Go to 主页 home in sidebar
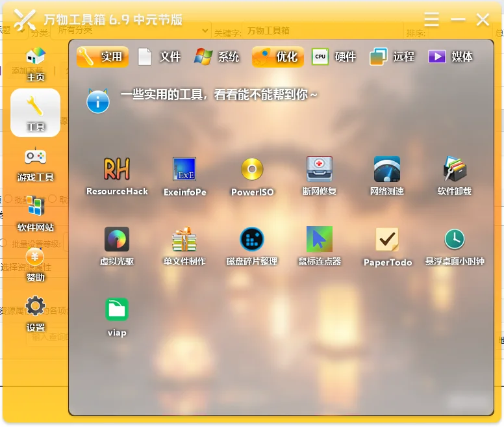The image size is (504, 427). coord(35,64)
